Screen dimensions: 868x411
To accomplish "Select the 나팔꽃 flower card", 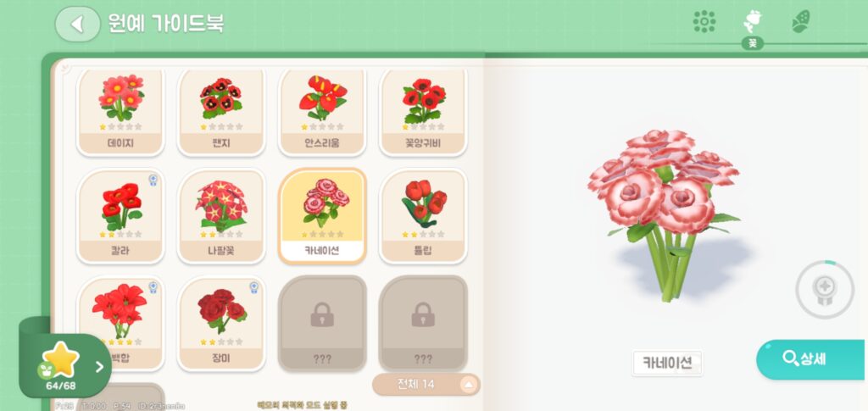I will point(221,216).
